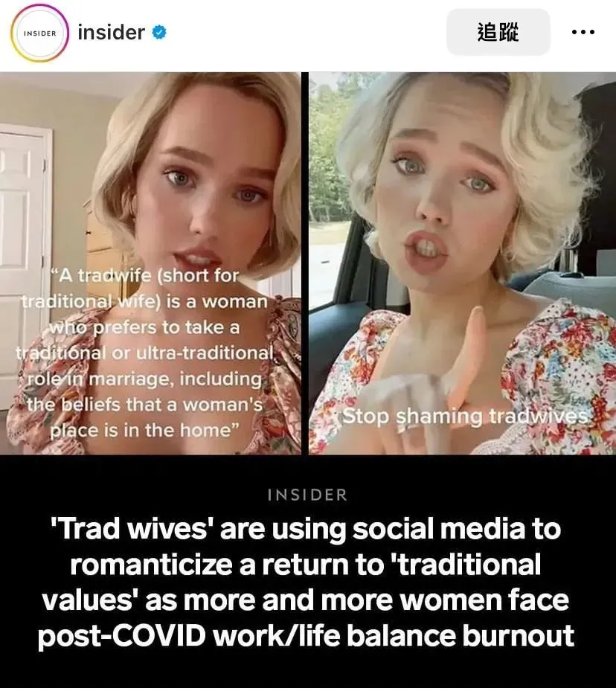The width and height of the screenshot is (616, 697).
Task: Open the left tradwife definition image
Action: [150, 263]
